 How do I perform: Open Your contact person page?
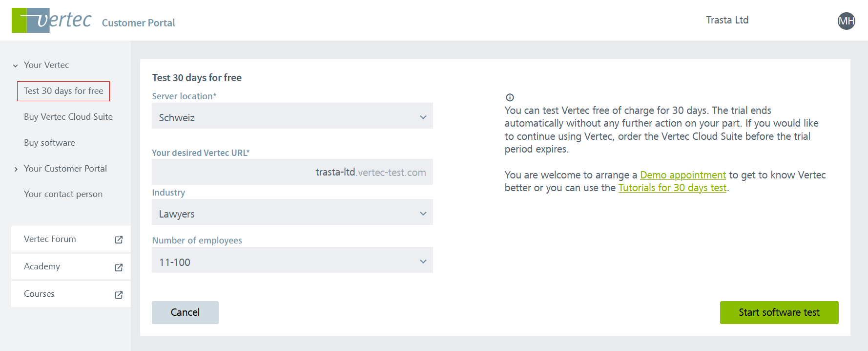point(63,194)
